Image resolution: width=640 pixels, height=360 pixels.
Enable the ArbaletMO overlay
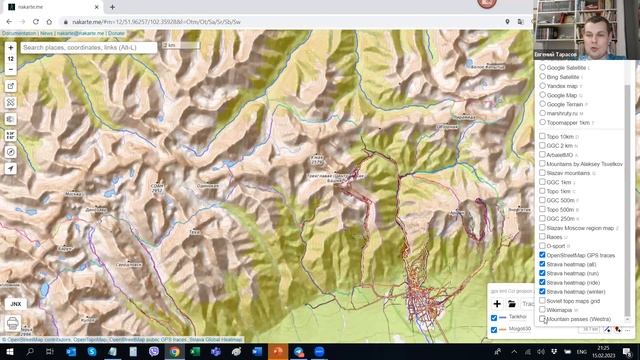[542, 154]
